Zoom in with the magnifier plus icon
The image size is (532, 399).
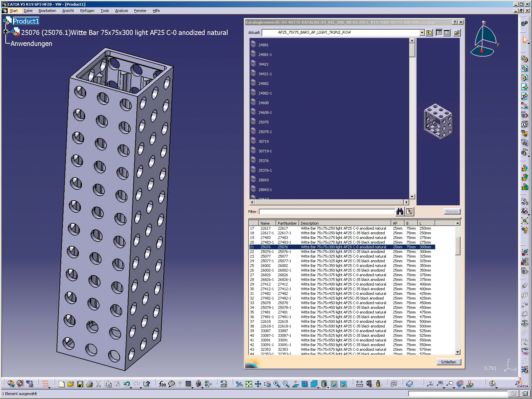click(x=276, y=384)
